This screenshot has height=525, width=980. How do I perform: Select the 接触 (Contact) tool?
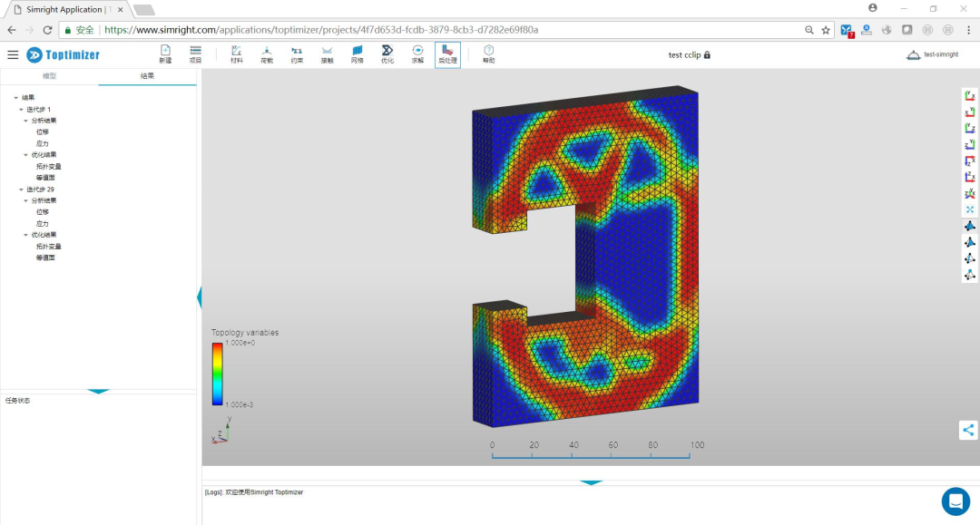click(x=327, y=54)
